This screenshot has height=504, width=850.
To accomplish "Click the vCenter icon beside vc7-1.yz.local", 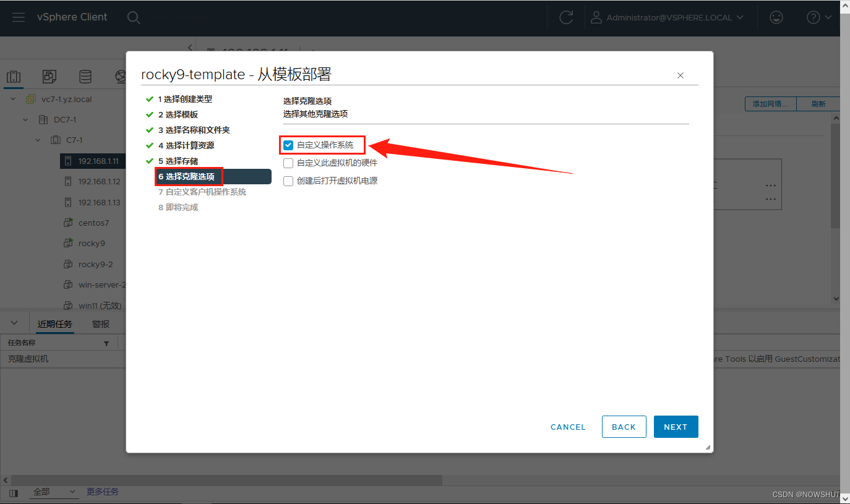I will tap(30, 99).
